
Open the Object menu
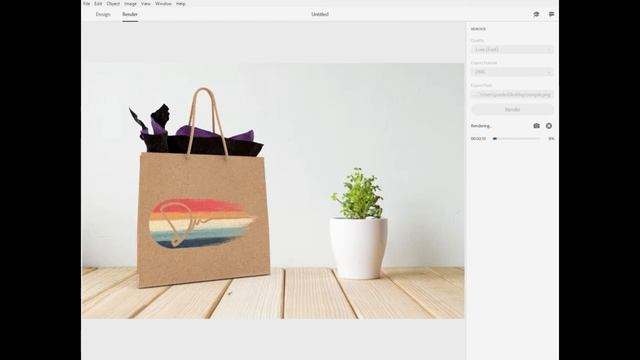point(113,4)
